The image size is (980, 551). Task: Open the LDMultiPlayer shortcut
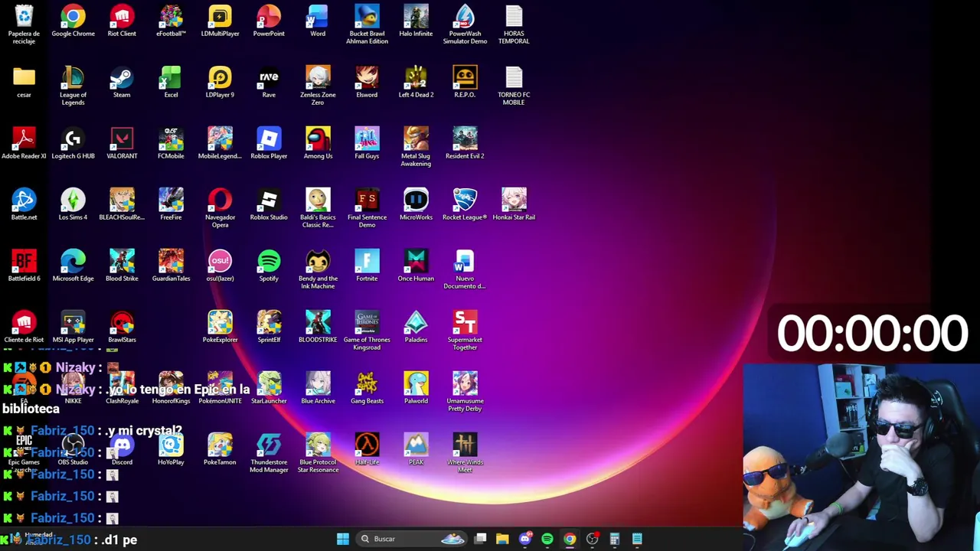pyautogui.click(x=220, y=21)
